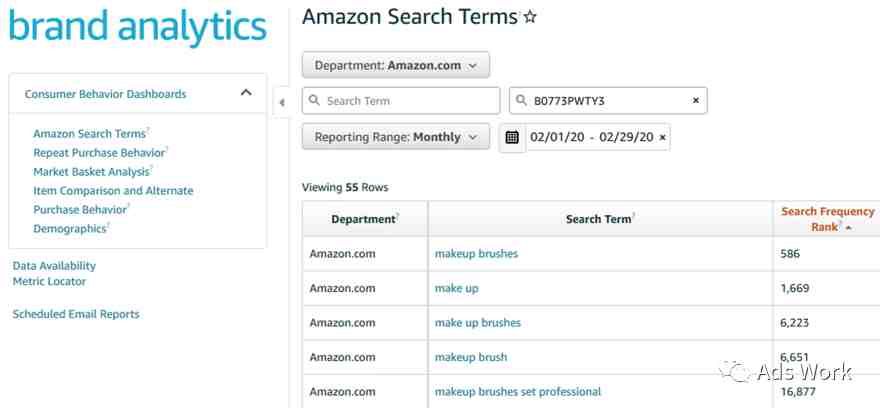Open the Demographics dashboard
Image resolution: width=880 pixels, height=408 pixels.
70,229
